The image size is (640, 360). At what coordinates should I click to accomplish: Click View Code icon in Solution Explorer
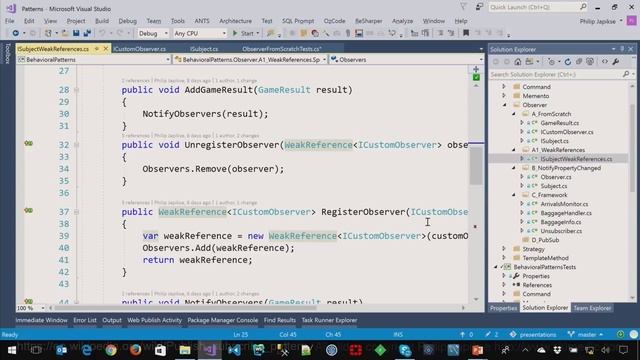tap(604, 62)
